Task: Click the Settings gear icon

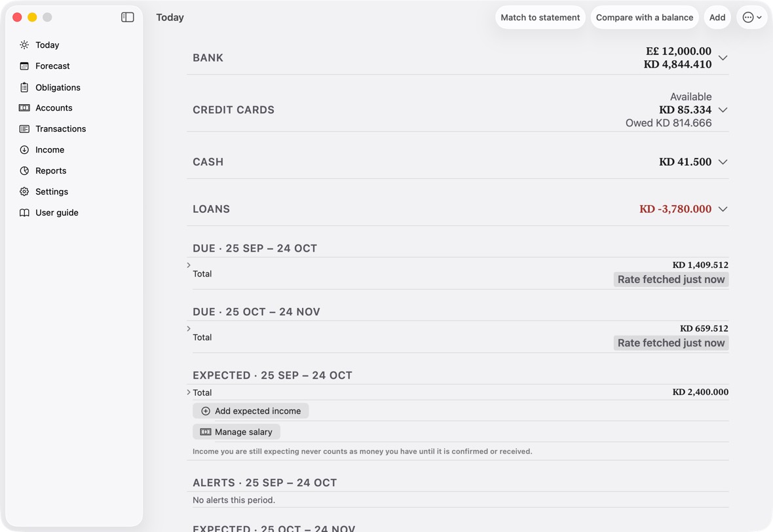Action: coord(24,192)
